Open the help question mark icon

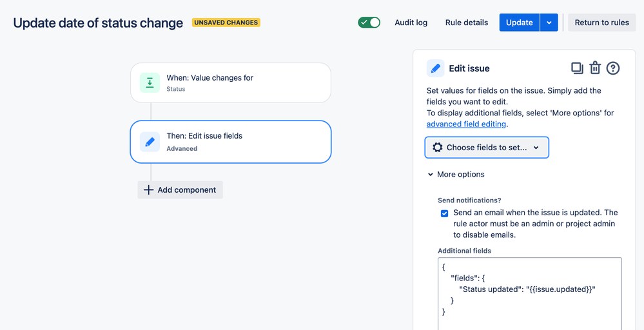[613, 68]
